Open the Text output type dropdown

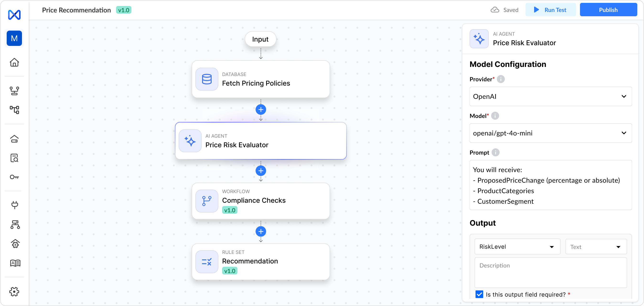pos(596,247)
